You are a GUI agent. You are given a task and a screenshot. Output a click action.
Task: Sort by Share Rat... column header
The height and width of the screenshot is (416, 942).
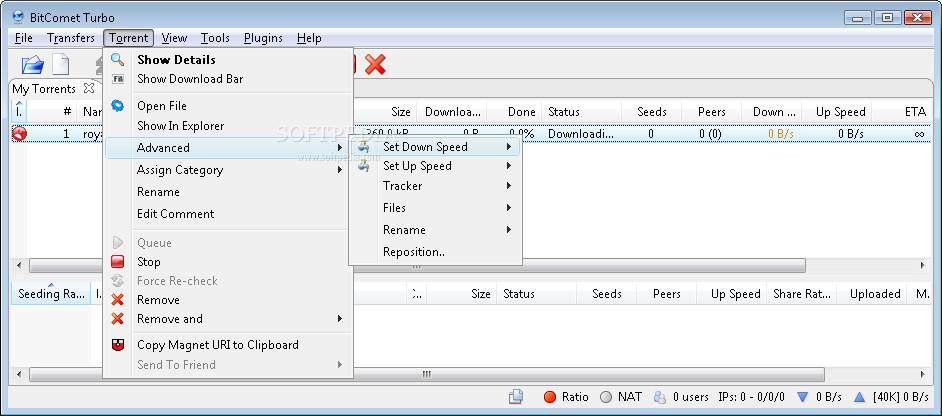(801, 294)
